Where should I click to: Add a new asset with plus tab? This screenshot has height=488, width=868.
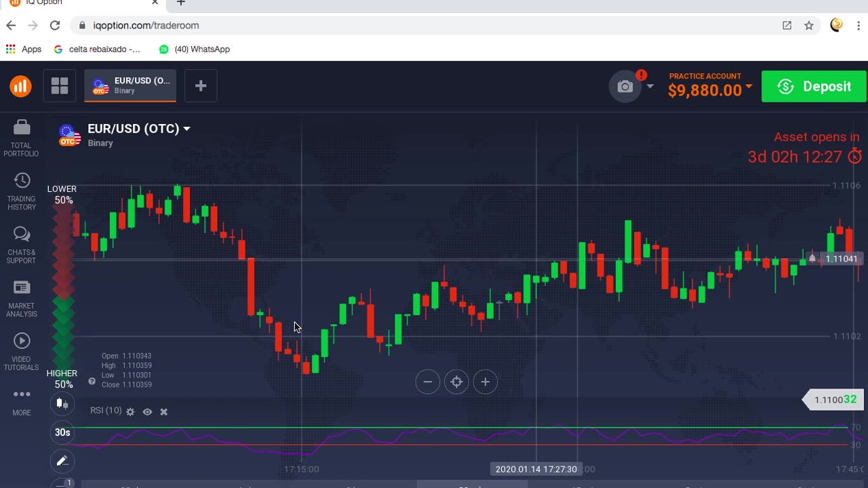(x=201, y=86)
